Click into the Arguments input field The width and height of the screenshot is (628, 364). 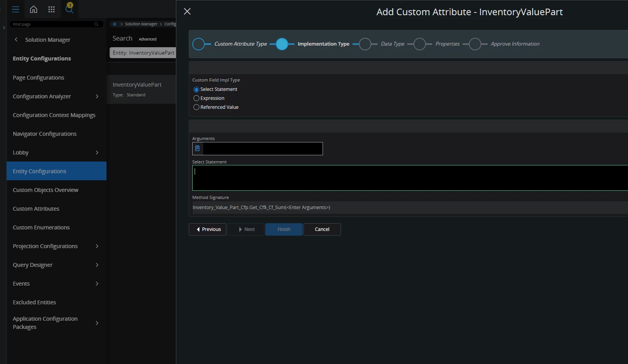(x=263, y=149)
